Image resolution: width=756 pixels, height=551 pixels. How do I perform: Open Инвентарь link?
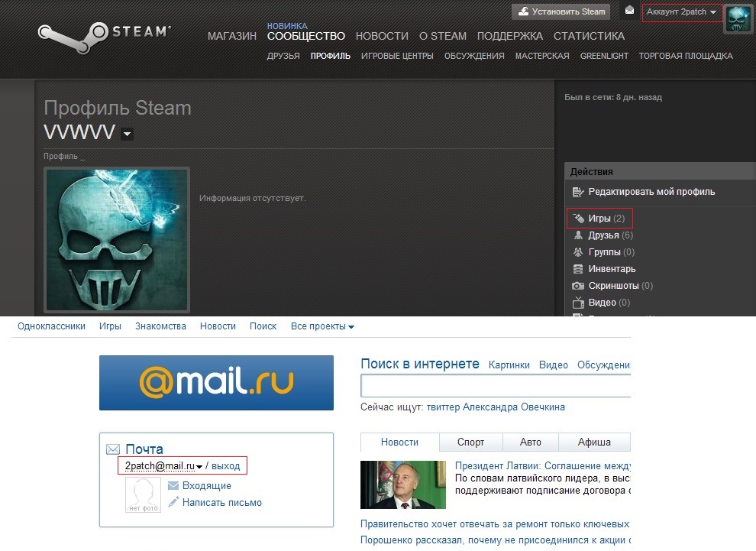(x=612, y=269)
